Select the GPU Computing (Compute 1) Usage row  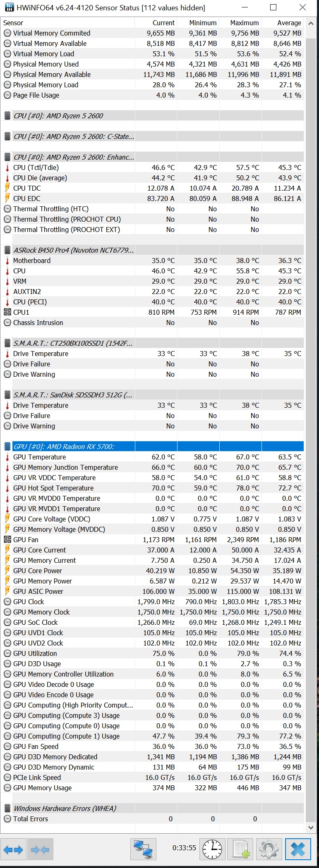(x=152, y=736)
